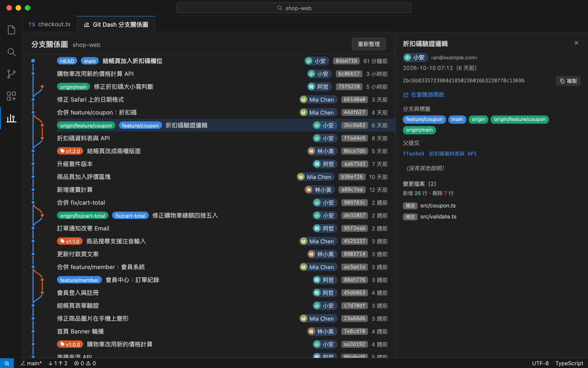Open 在瀏覽器開啟 link
The height and width of the screenshot is (368, 588).
click(424, 95)
